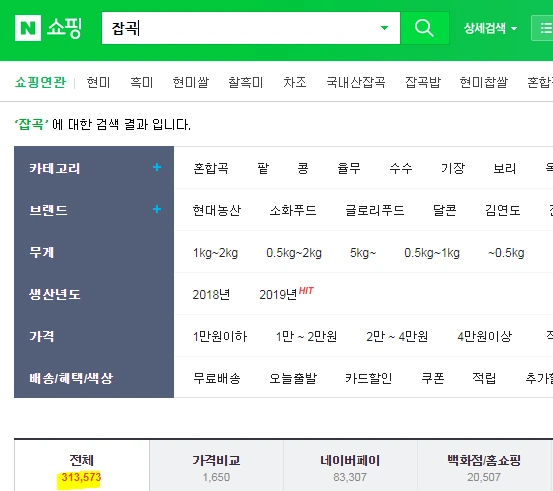Image resolution: width=553 pixels, height=491 pixels.
Task: Click related keyword 찰흑미
Action: pos(245,82)
